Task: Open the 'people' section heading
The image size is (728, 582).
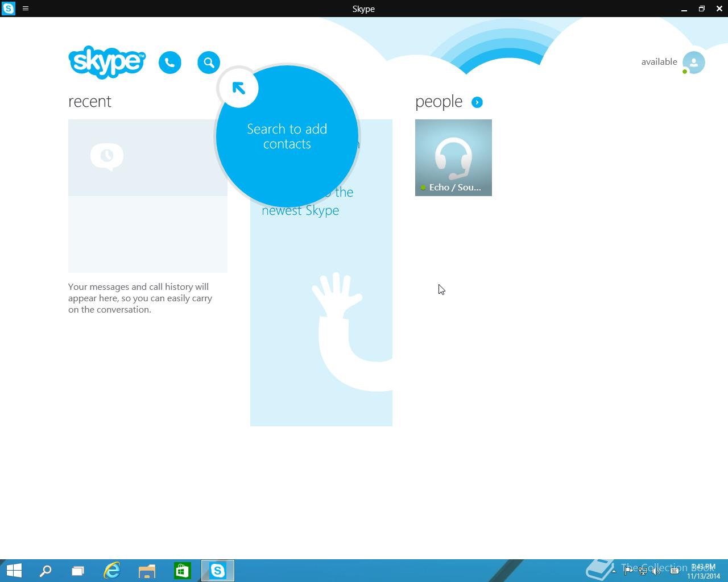Action: (x=439, y=102)
